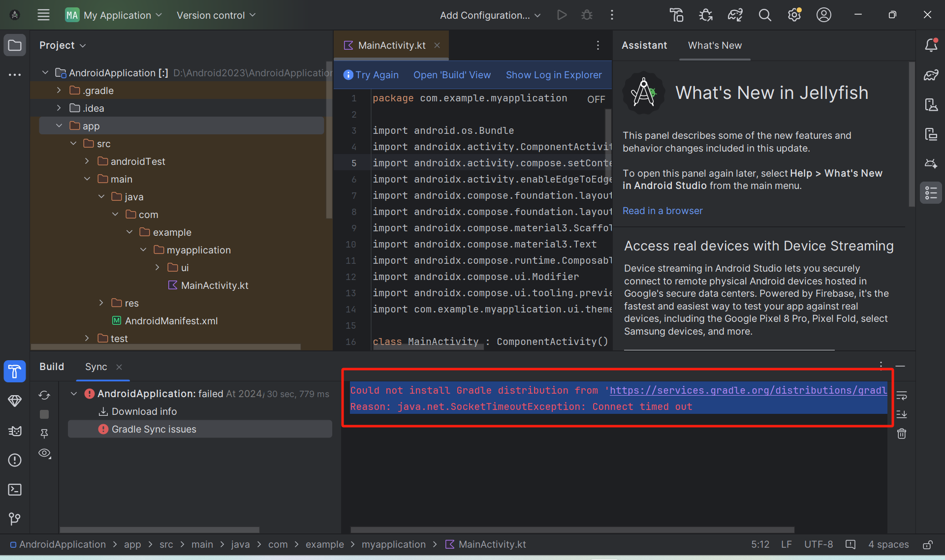
Task: Click the Read in a browser link
Action: click(662, 211)
